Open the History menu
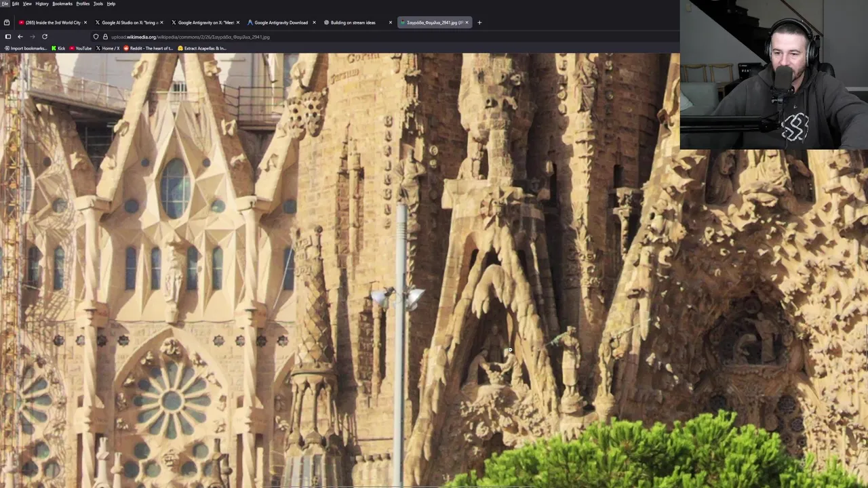 coord(42,3)
